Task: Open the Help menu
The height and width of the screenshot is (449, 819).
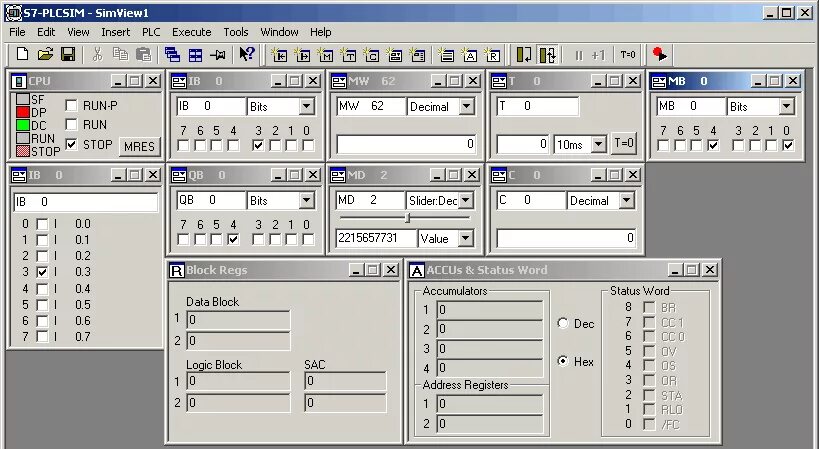Action: [320, 32]
